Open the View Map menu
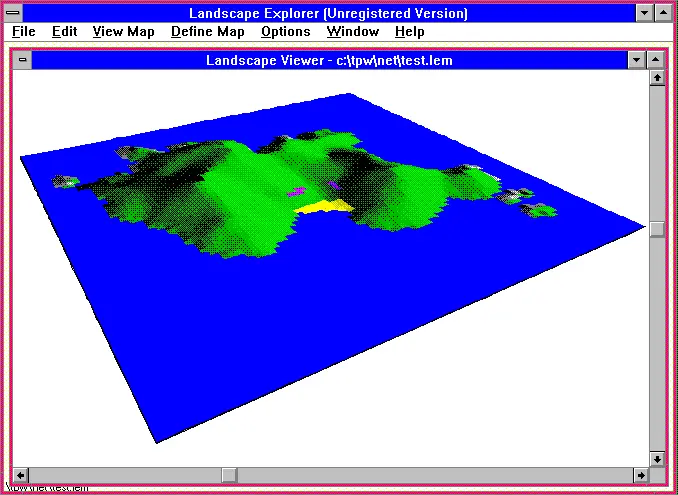 point(123,32)
